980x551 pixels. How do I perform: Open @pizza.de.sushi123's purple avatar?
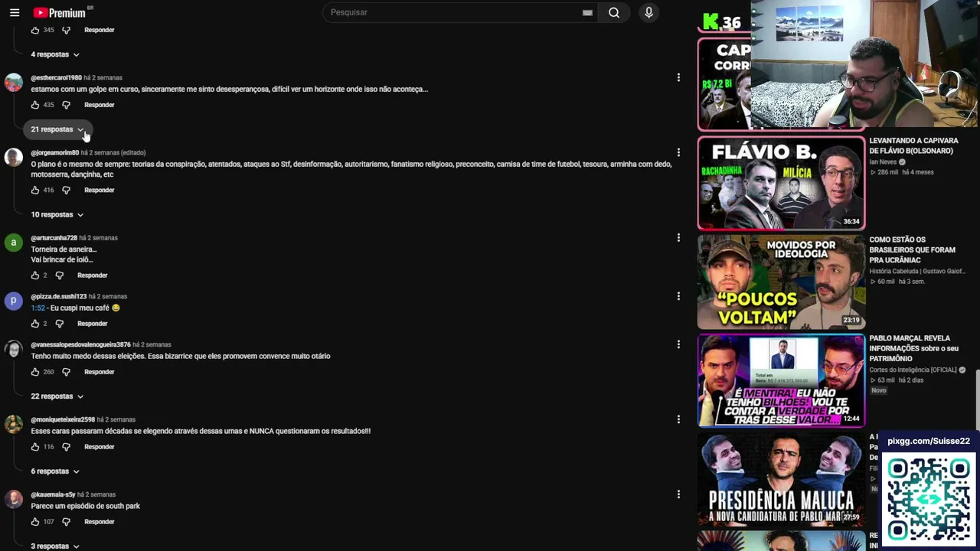click(14, 302)
